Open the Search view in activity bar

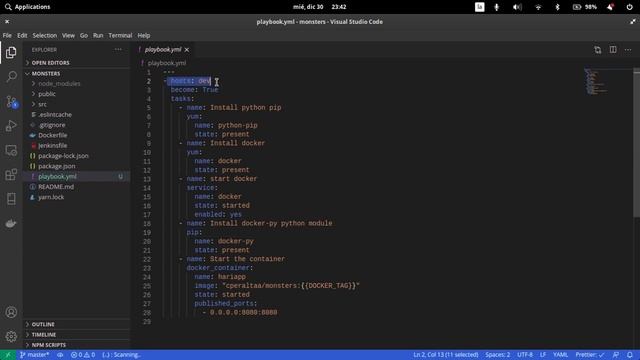(x=11, y=76)
